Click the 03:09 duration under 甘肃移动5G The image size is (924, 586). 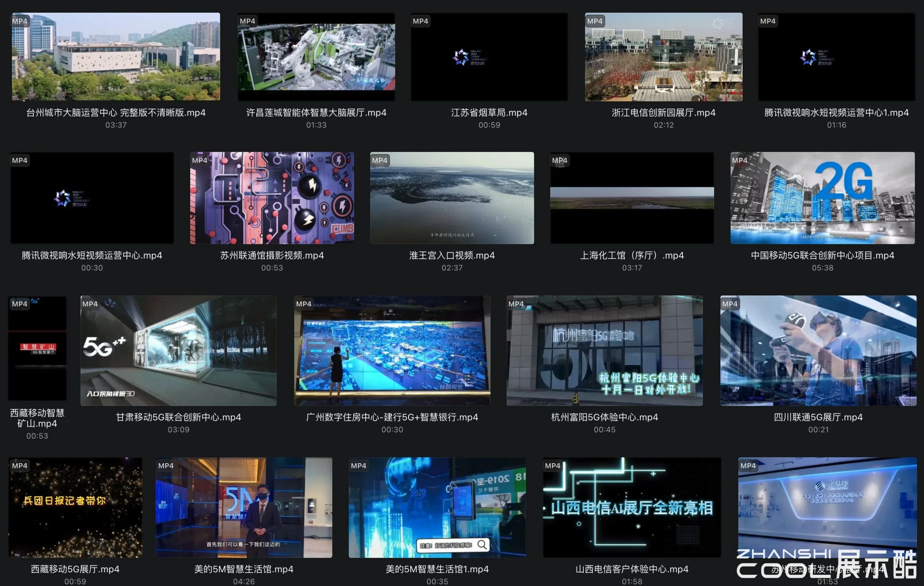tap(178, 430)
